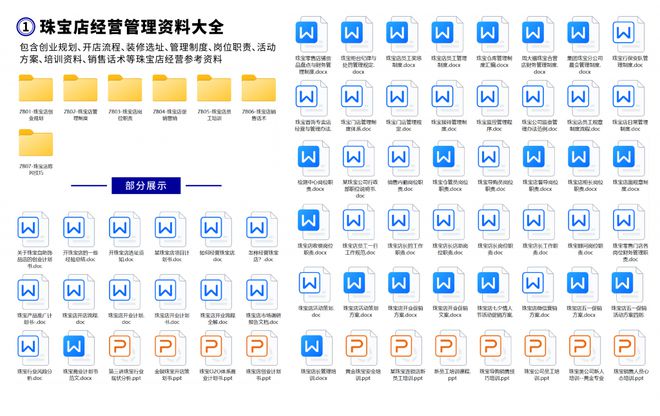This screenshot has height=416, width=660.
Task: Select 检测中心岗位职责.docx file
Action: [x=314, y=159]
